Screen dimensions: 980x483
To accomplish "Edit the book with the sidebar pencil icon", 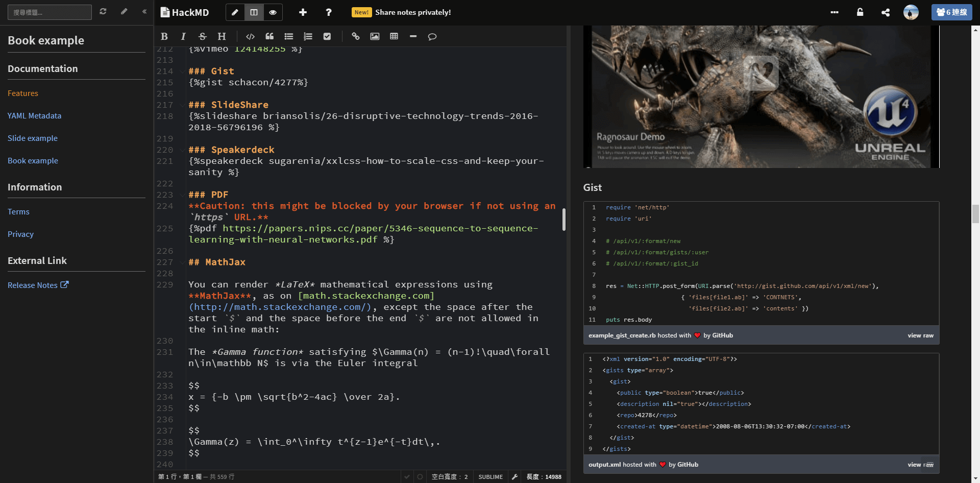I will point(124,11).
